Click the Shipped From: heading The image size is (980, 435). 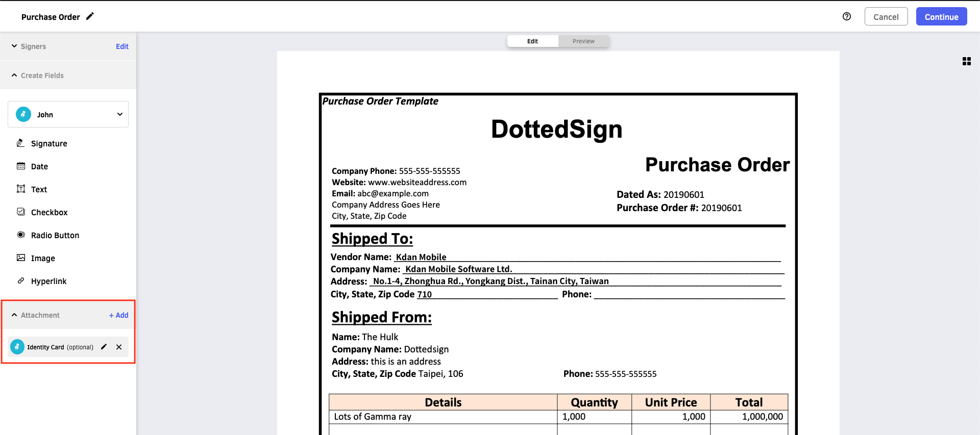coord(382,317)
